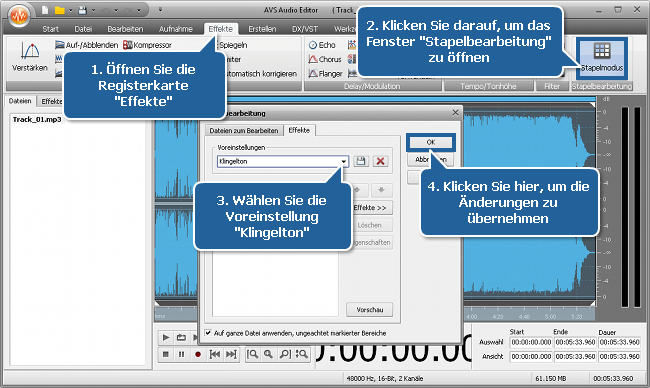Pause playback
Image resolution: width=650 pixels, height=388 pixels.
(x=181, y=354)
